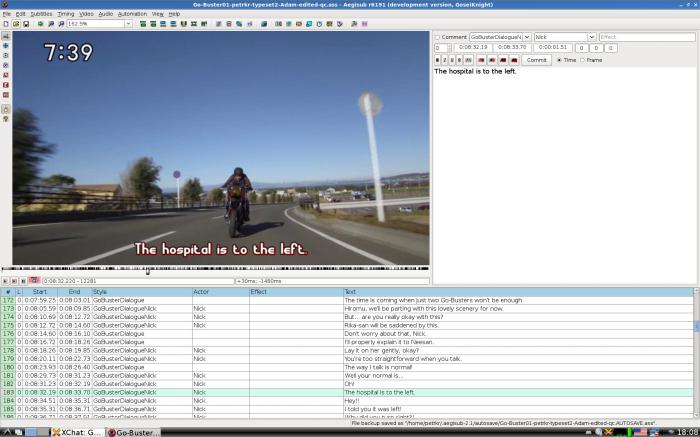This screenshot has width=700, height=437.
Task: Click the Zoom out video magnifier icon
Action: pyautogui.click(x=61, y=24)
